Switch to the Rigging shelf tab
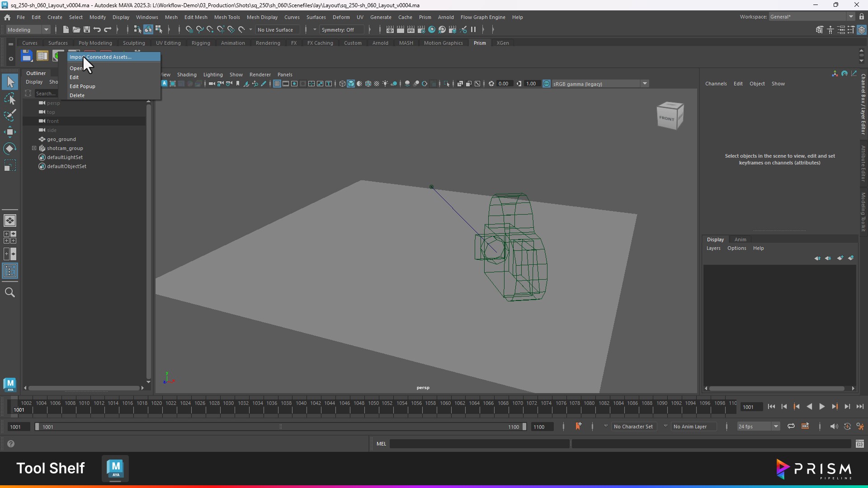 [200, 43]
